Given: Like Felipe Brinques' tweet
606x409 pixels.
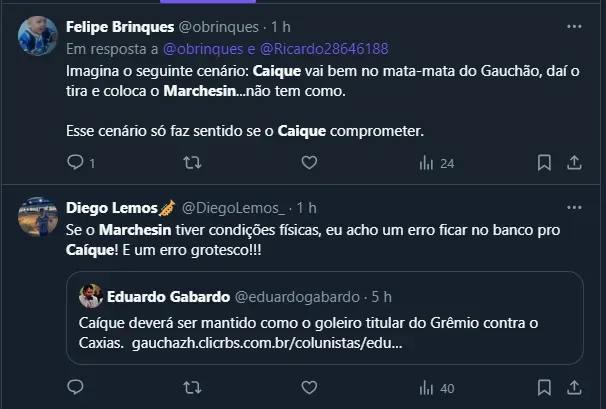Looking at the screenshot, I should (x=309, y=162).
